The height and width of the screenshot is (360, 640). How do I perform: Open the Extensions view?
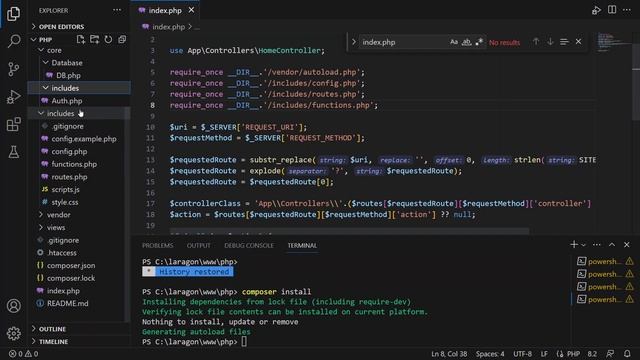pyautogui.click(x=13, y=124)
